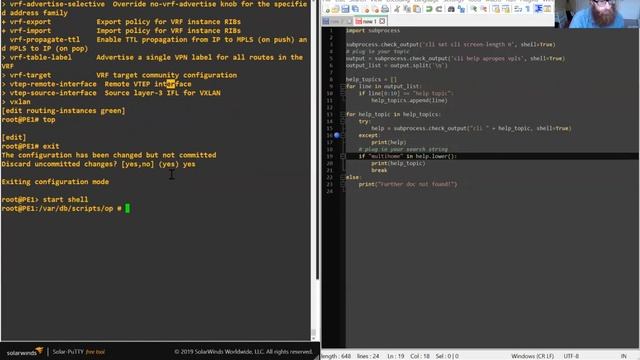The height and width of the screenshot is (360, 640).
Task: Click the Close All documents toolbar icon
Action: [x=375, y=9]
